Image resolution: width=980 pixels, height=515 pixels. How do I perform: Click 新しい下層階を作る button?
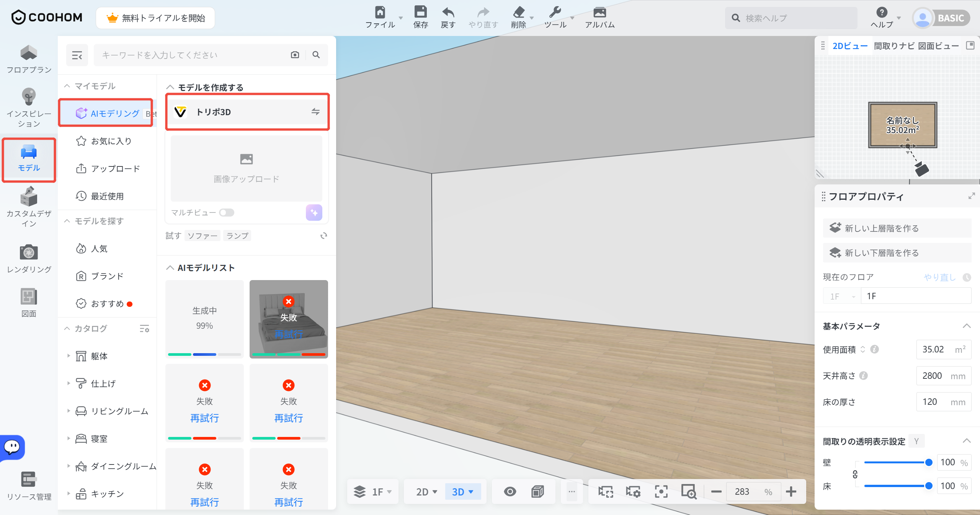[897, 253]
